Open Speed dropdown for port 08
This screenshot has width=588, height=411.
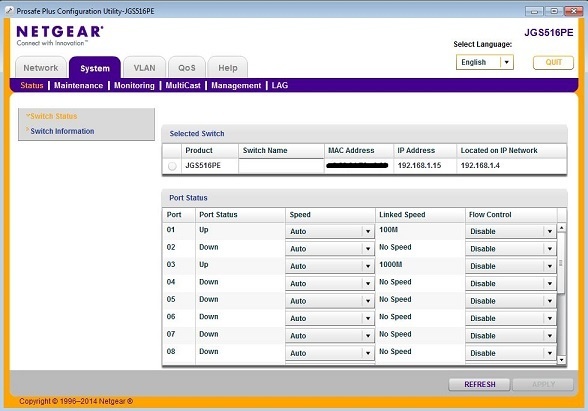tap(330, 353)
